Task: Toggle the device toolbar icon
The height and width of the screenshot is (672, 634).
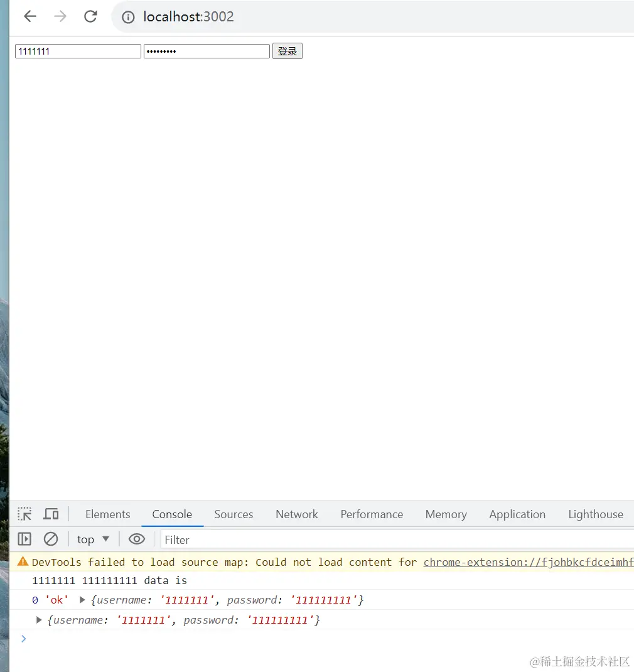Action: tap(51, 514)
